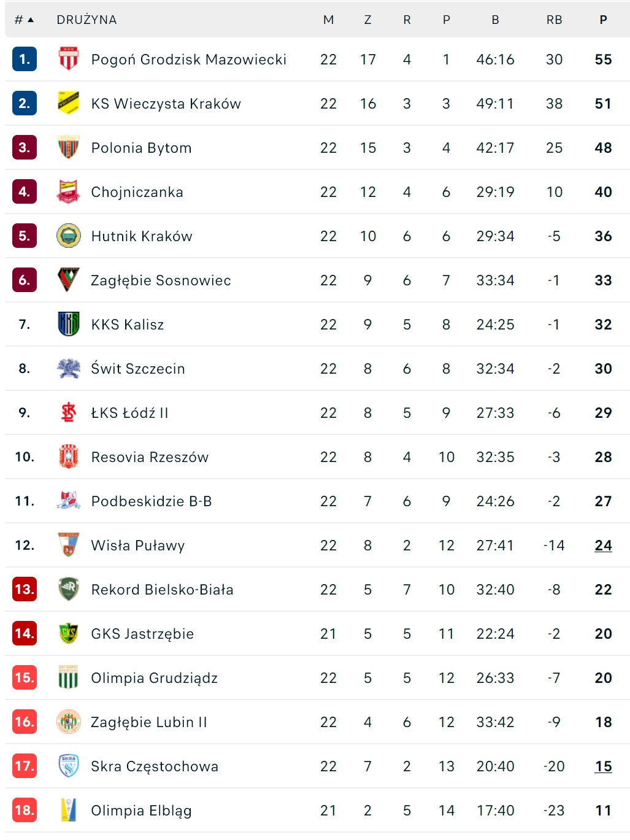Viewport: 630px width, 840px height.
Task: Click the Zagłębie Sosnowiec crest
Action: coord(68,280)
